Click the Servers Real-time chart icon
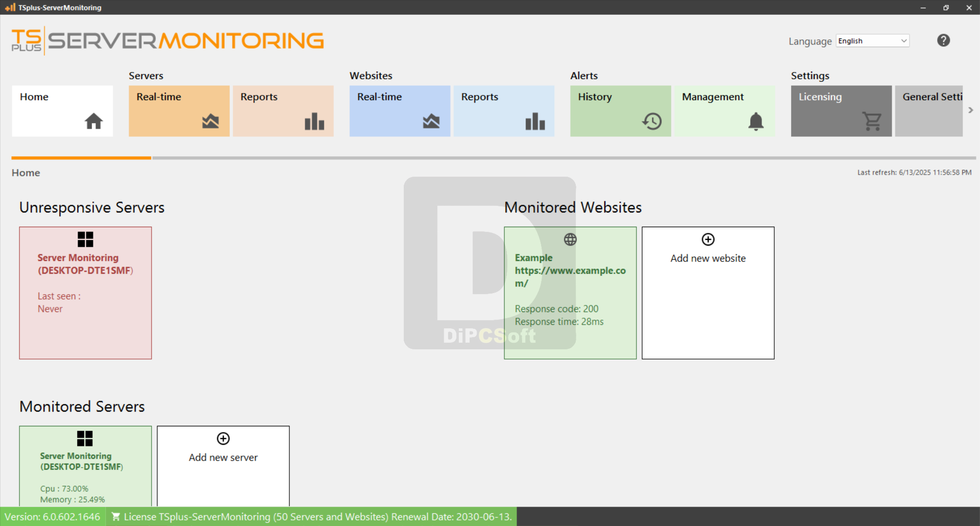The image size is (980, 526). tap(210, 122)
